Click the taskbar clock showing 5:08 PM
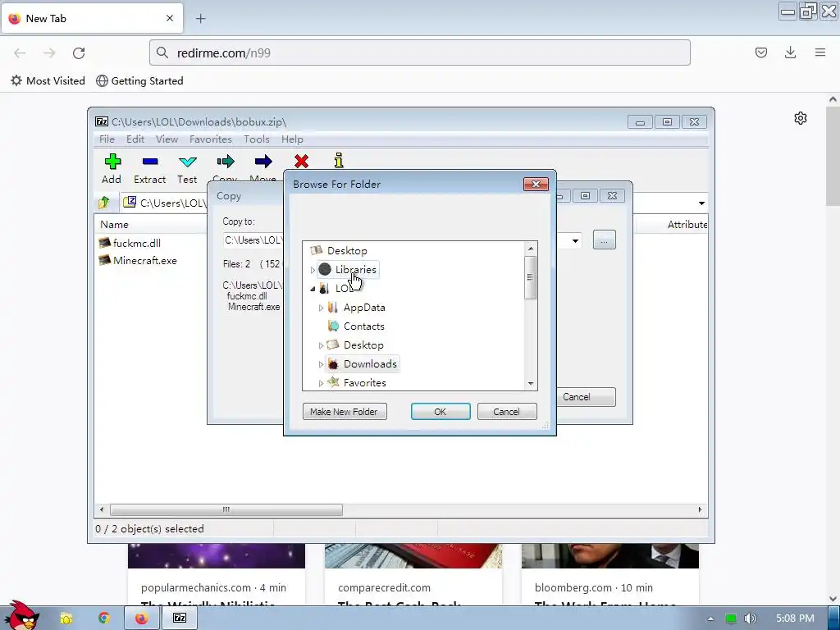Image resolution: width=840 pixels, height=630 pixels. click(795, 619)
